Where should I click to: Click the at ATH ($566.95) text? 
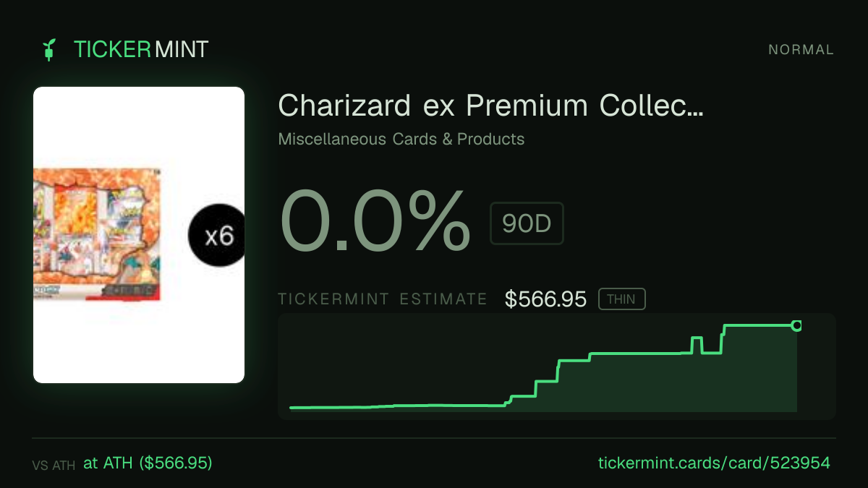pos(148,463)
